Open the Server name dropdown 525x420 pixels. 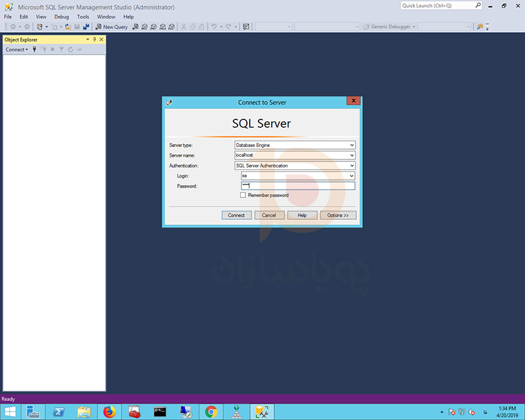point(352,156)
